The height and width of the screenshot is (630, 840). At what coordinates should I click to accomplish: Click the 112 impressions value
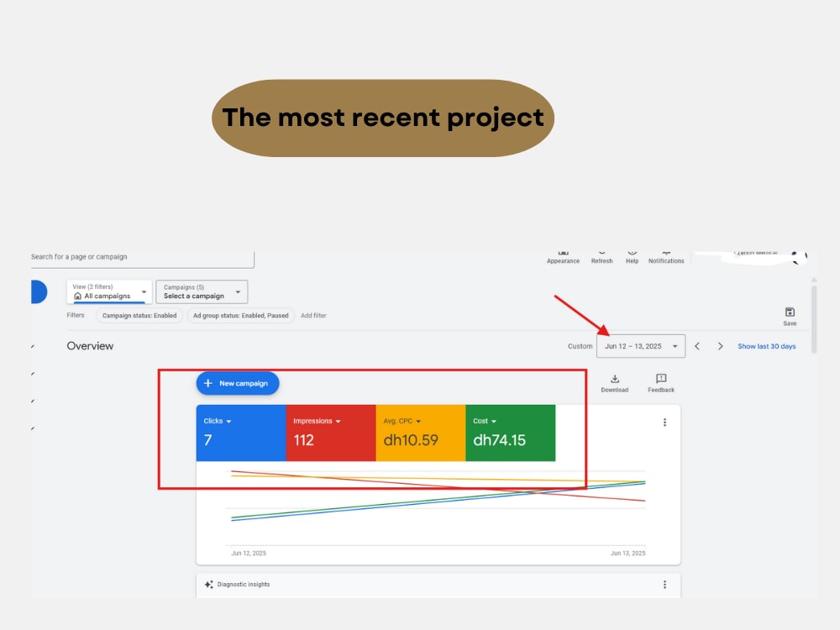pos(304,440)
